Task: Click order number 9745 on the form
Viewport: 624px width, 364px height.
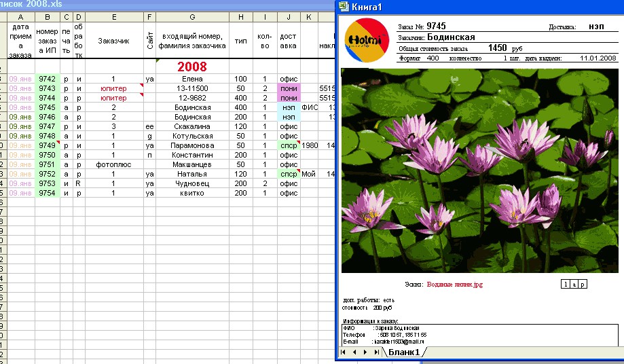Action: (x=436, y=26)
